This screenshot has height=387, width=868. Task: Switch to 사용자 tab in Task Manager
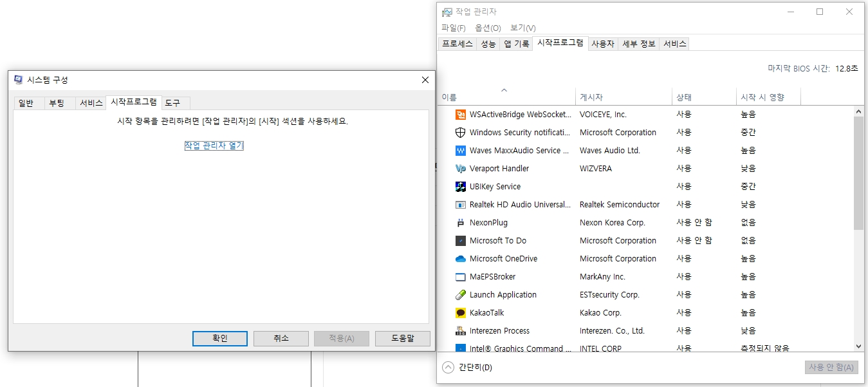[603, 44]
